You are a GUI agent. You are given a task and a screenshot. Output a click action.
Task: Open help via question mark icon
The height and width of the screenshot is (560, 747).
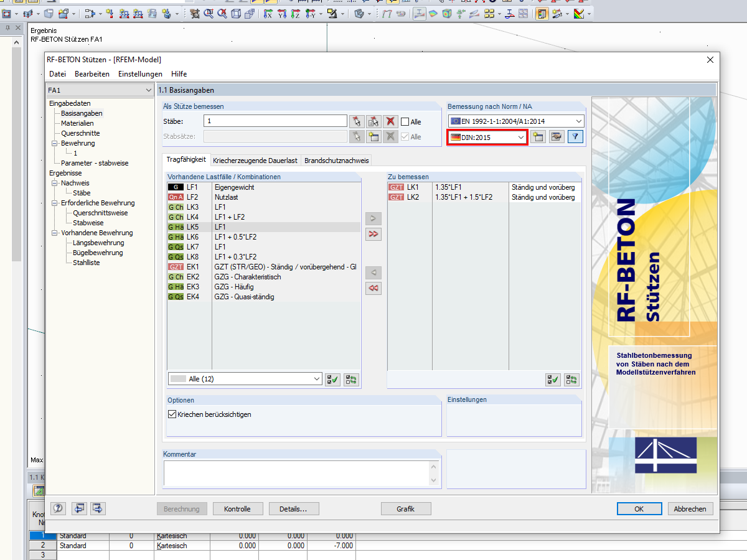[59, 508]
